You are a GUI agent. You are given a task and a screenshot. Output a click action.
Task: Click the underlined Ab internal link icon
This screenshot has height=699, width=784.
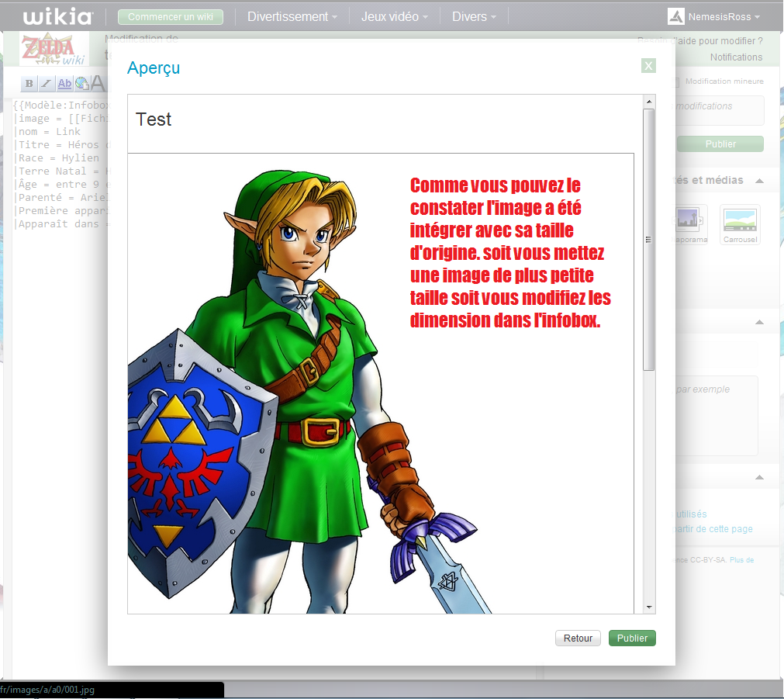[64, 84]
